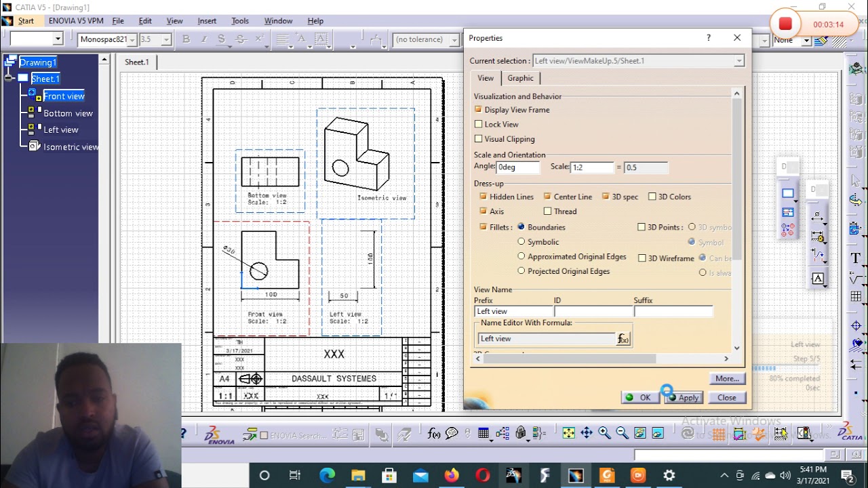Viewport: 868px width, 488px height.
Task: Click the Formula f(x) toolbar icon
Action: click(x=434, y=434)
